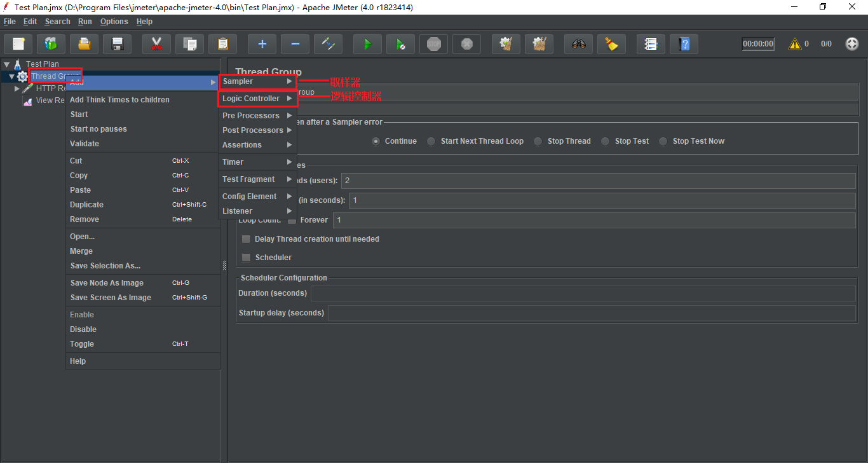The height and width of the screenshot is (463, 868).
Task: Collapse the Test Plan tree node
Action: [x=6, y=64]
